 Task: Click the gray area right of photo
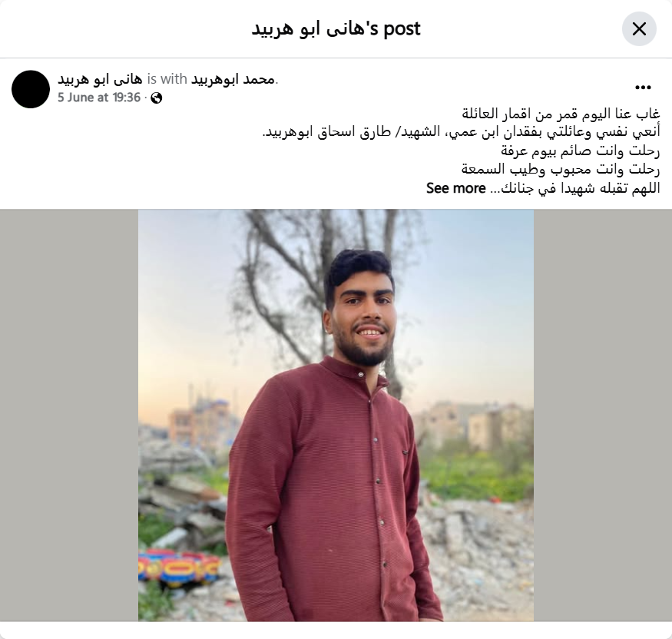coord(603,416)
